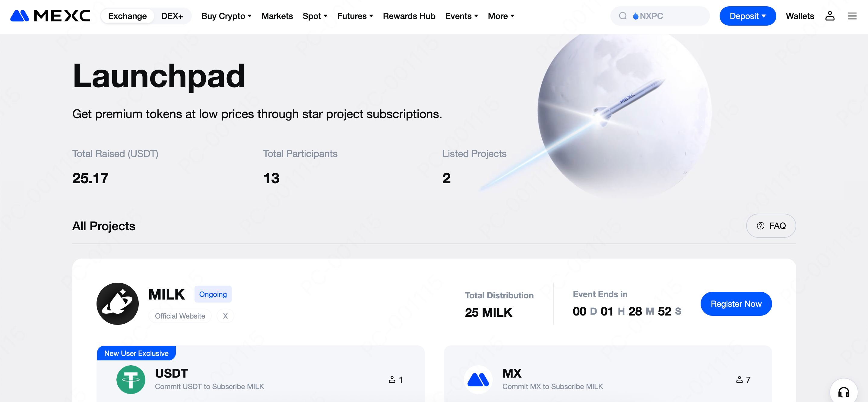Screen dimensions: 868x402
Task: Expand the Futures dropdown menu
Action: coord(355,16)
